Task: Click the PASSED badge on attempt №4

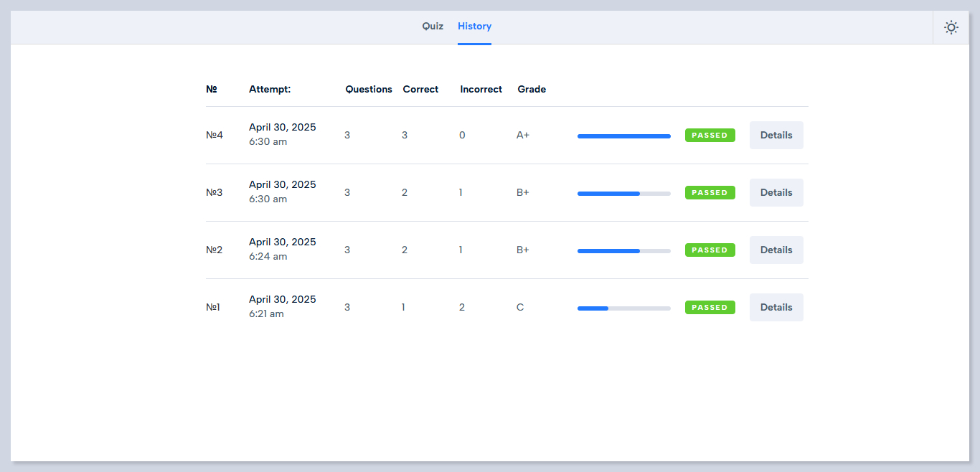Action: (x=710, y=135)
